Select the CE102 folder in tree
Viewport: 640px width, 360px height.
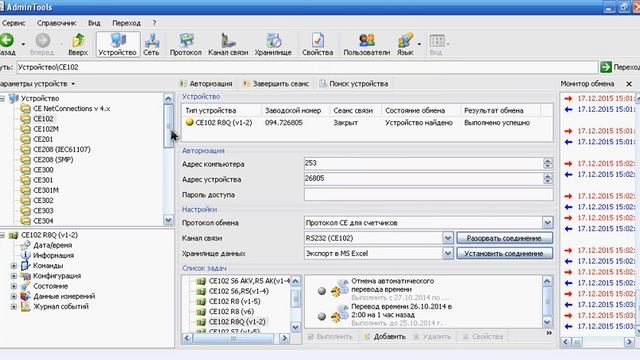point(43,119)
